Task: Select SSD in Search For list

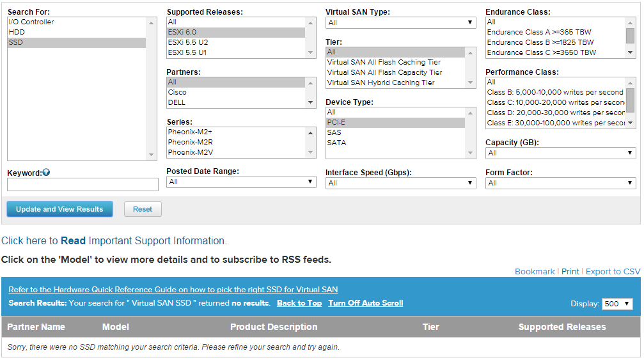Action: (x=76, y=43)
